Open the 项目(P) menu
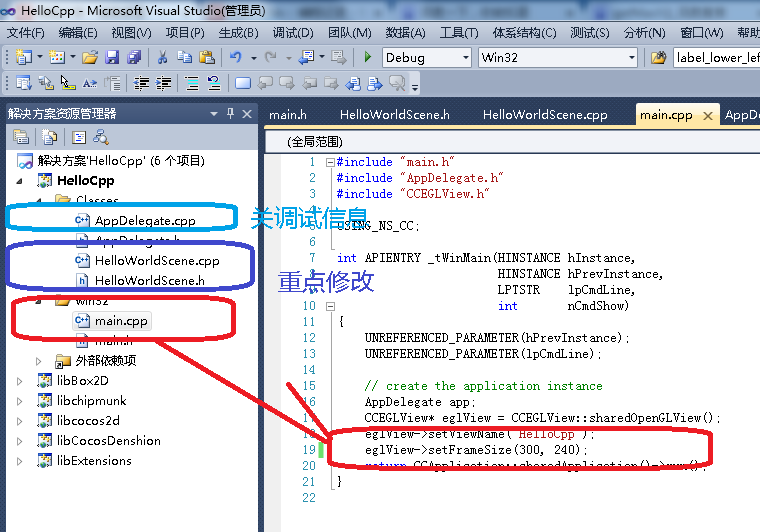Image resolution: width=760 pixels, height=532 pixels. point(185,32)
